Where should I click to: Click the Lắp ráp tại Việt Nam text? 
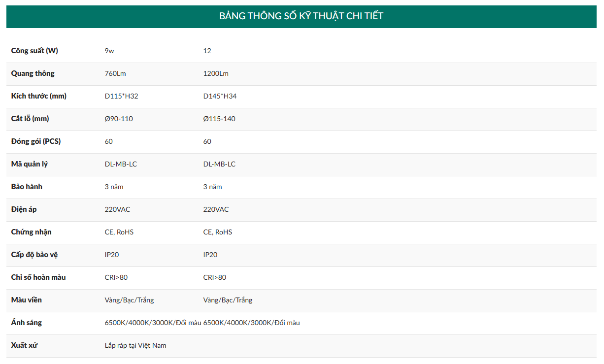point(135,345)
